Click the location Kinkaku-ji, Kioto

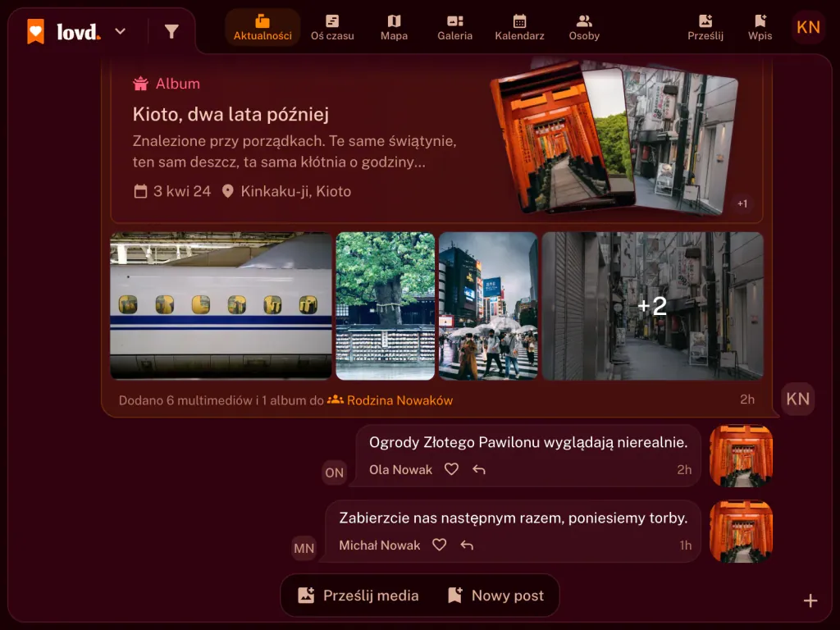point(287,191)
